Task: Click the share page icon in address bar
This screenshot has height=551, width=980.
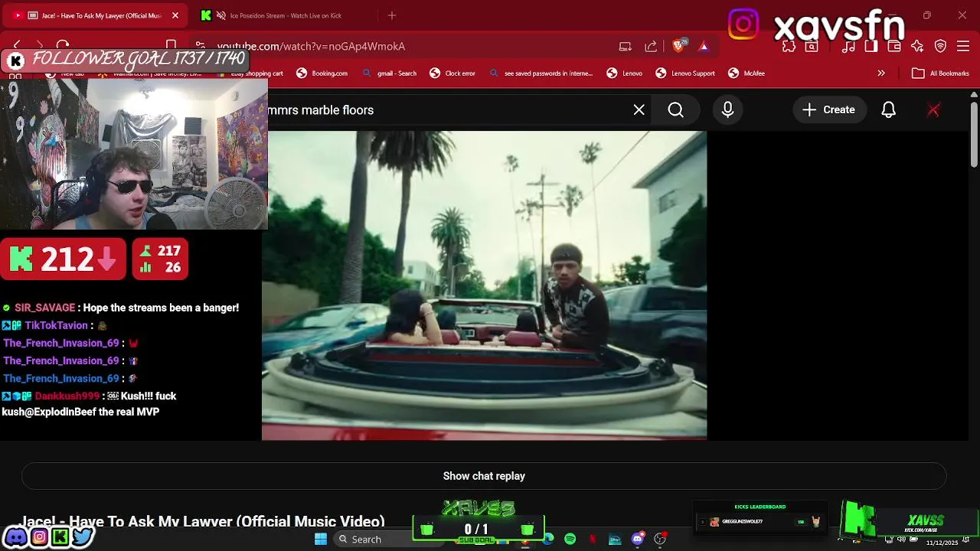Action: 651,46
